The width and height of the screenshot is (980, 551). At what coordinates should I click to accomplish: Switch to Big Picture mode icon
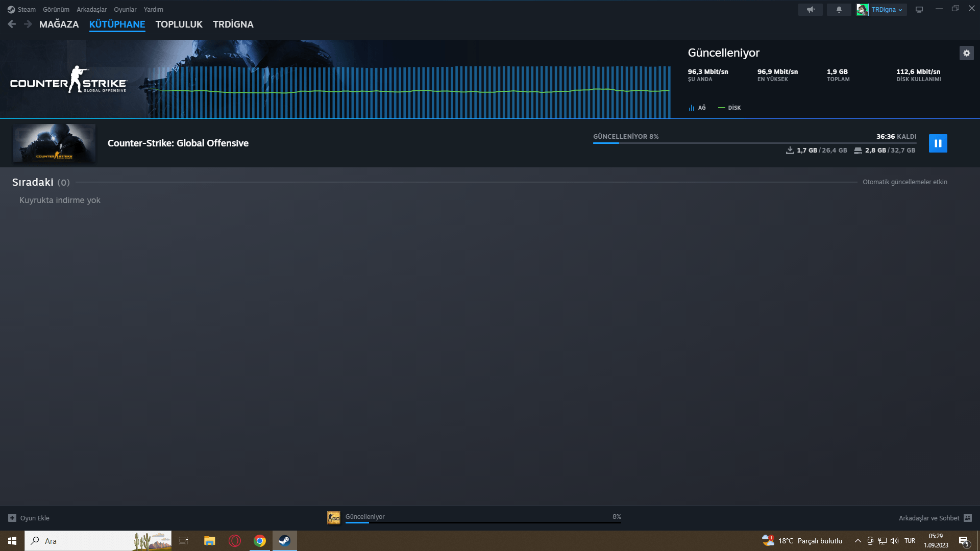(x=919, y=10)
